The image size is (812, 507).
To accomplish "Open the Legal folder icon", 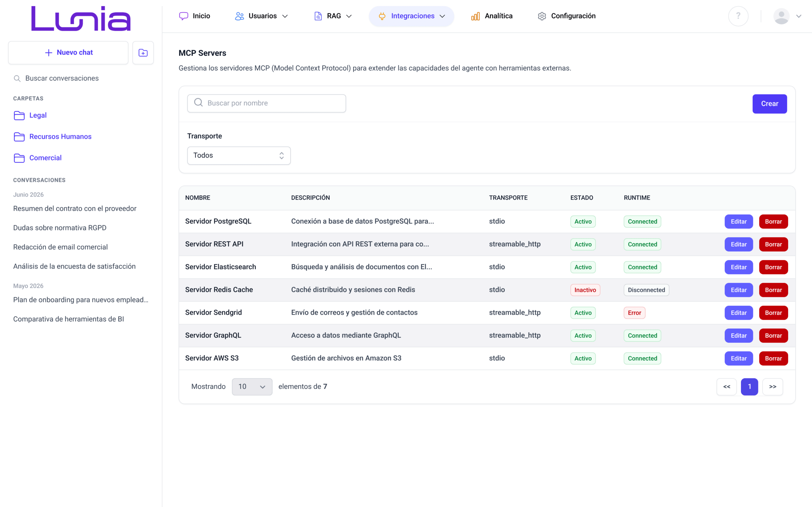I will pyautogui.click(x=19, y=115).
